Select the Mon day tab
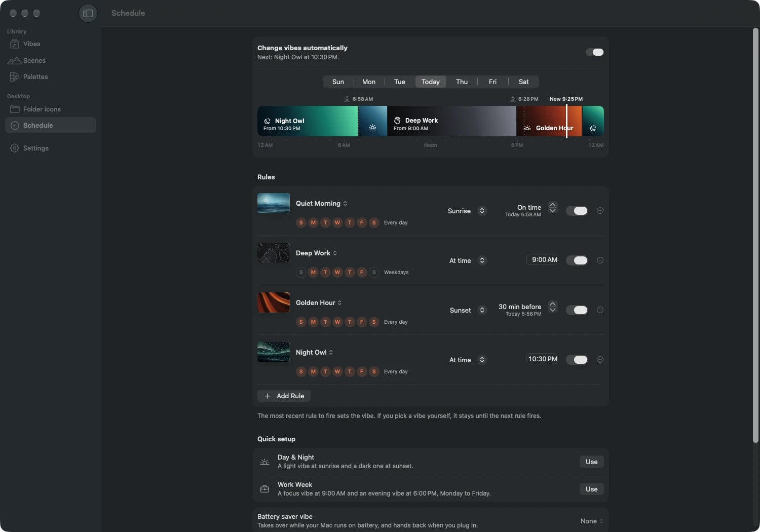 pos(369,82)
